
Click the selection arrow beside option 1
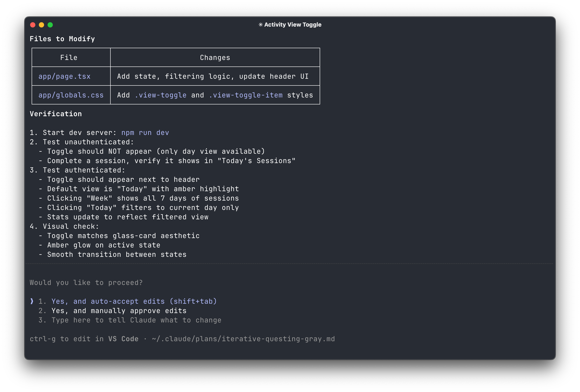tap(32, 301)
